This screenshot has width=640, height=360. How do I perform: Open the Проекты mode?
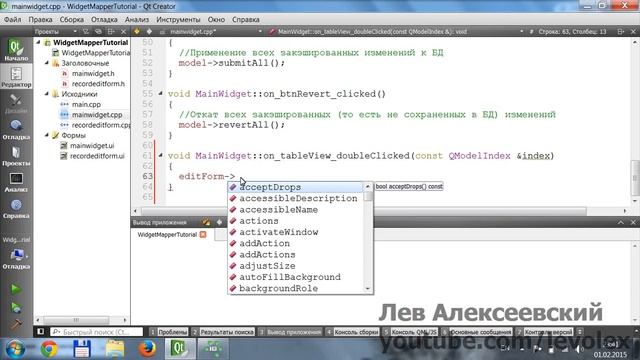(x=16, y=156)
